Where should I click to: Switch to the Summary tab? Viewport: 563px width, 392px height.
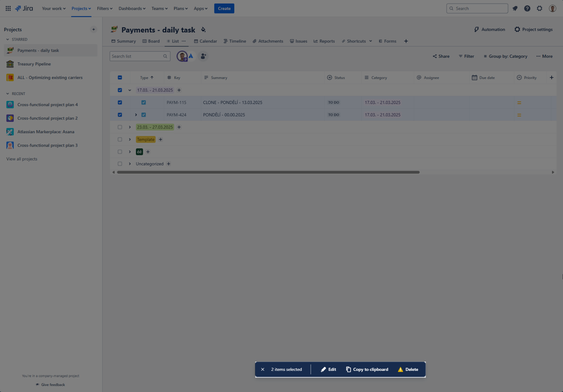tap(123, 41)
